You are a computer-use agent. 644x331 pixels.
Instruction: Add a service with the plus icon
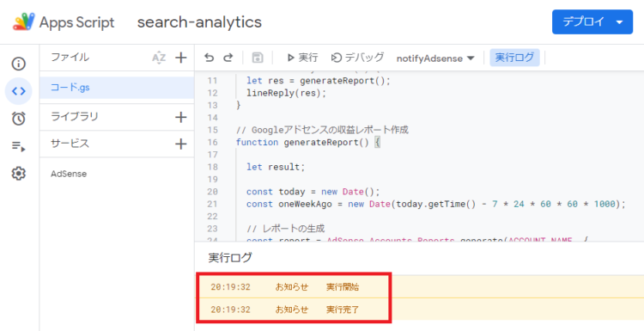[180, 144]
